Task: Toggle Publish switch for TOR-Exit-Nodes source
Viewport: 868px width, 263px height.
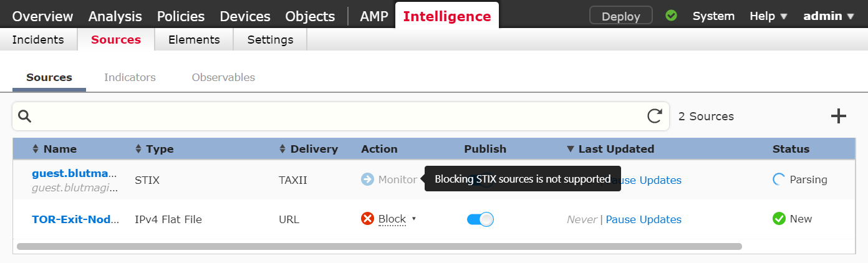Action: click(x=480, y=219)
